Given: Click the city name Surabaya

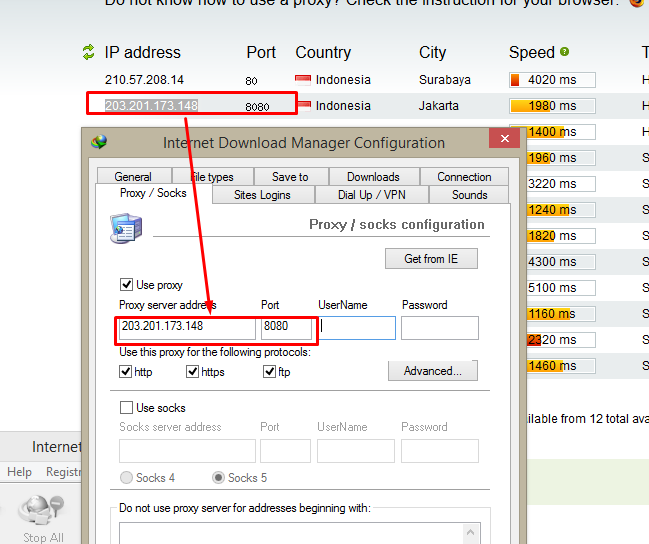Looking at the screenshot, I should 445,79.
